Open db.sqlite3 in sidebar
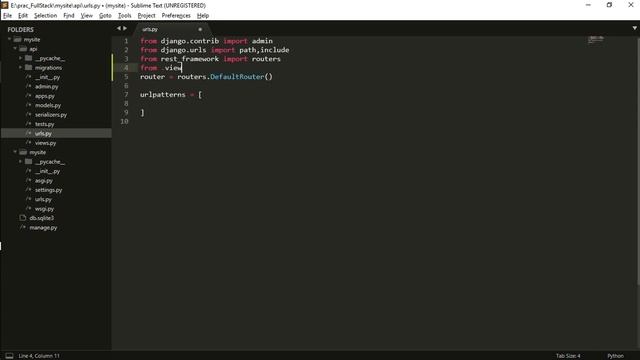 [x=42, y=218]
